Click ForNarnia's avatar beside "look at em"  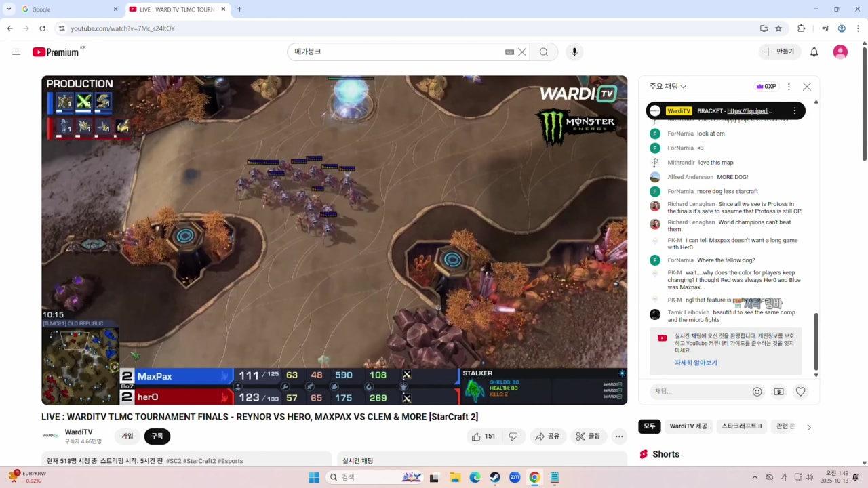(x=655, y=134)
